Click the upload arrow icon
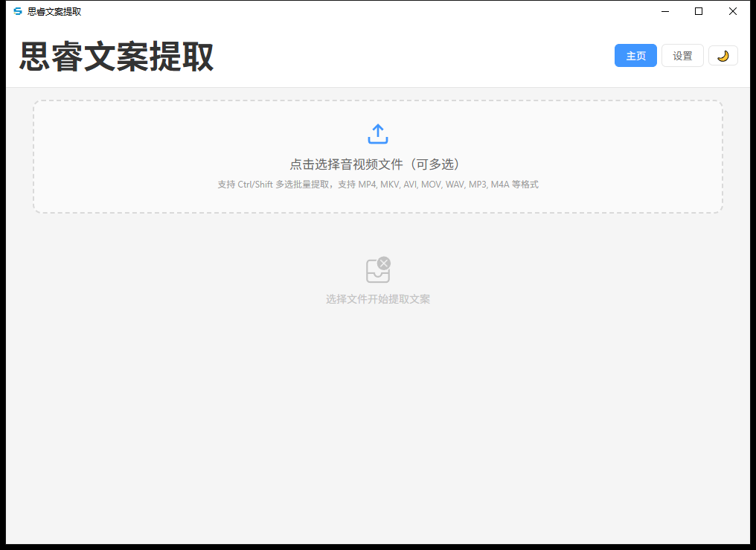 (x=377, y=134)
